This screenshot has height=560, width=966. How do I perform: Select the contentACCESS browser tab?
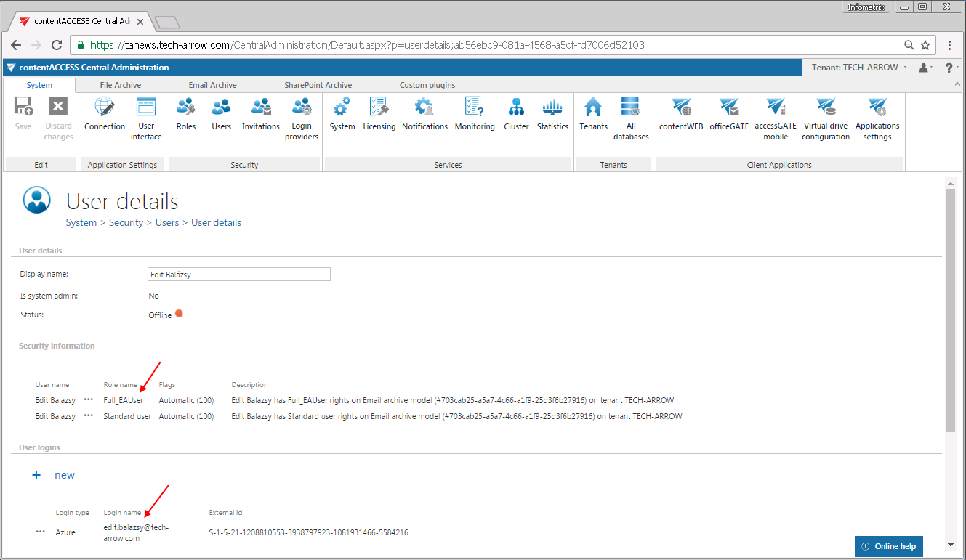(81, 21)
